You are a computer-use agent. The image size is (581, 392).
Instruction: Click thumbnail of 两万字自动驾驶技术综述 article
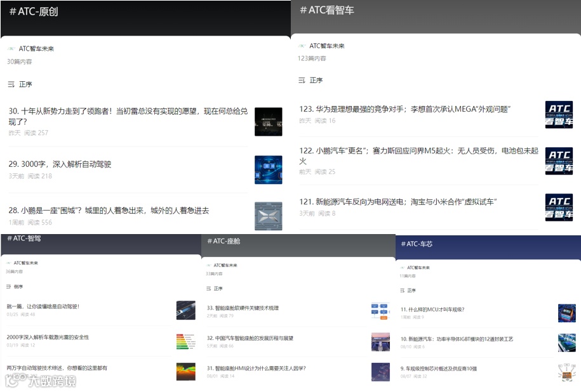pyautogui.click(x=186, y=372)
